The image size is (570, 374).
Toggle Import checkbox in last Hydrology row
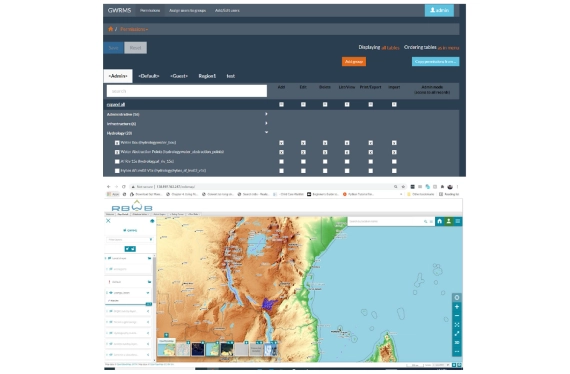coord(394,171)
